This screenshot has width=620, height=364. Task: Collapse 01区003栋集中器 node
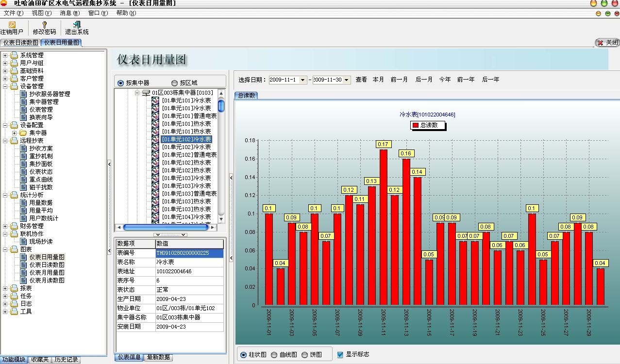137,93
